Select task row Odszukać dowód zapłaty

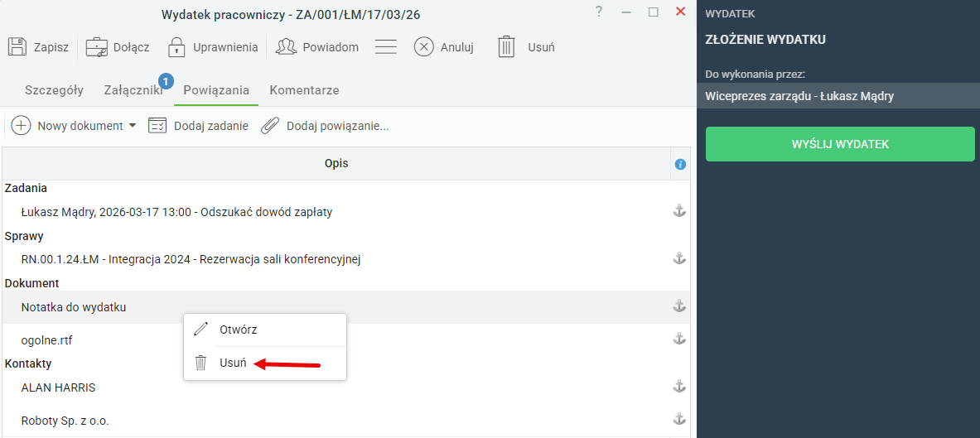[x=345, y=212]
